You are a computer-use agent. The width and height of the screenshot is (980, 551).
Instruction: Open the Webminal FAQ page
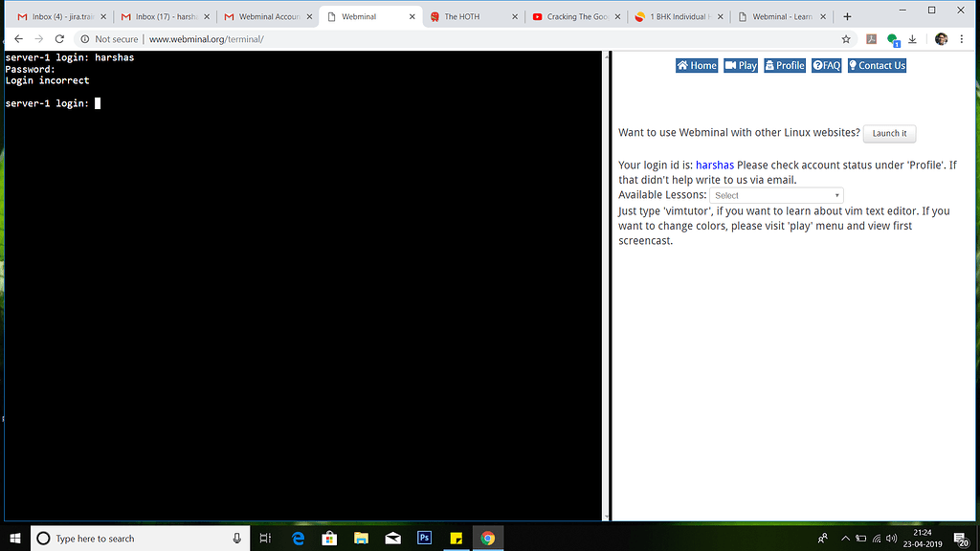click(825, 65)
